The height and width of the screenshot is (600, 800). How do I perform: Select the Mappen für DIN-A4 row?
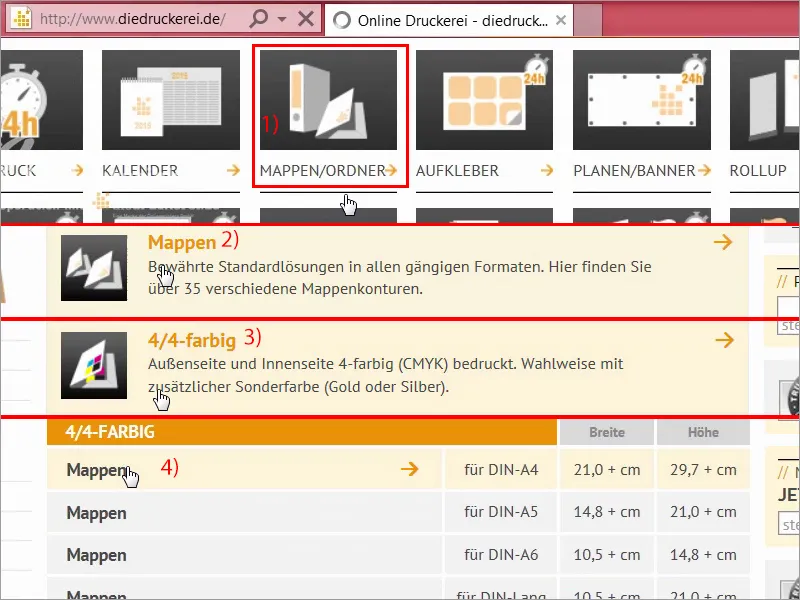click(x=398, y=469)
